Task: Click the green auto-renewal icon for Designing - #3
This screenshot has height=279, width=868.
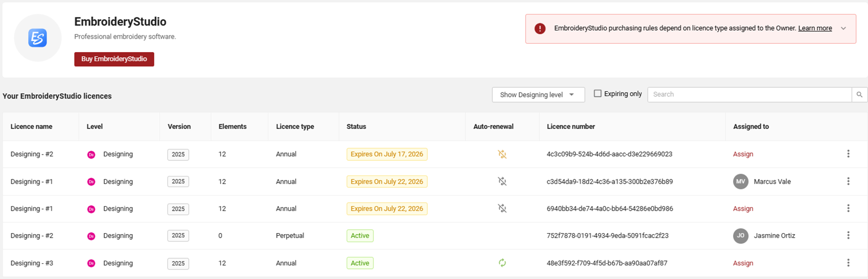Action: [x=502, y=263]
